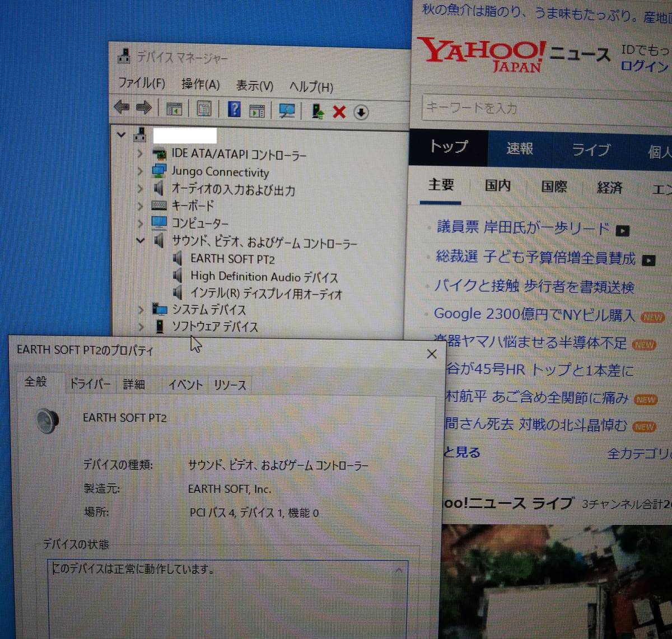Switch to the 詳細 tab

(134, 384)
